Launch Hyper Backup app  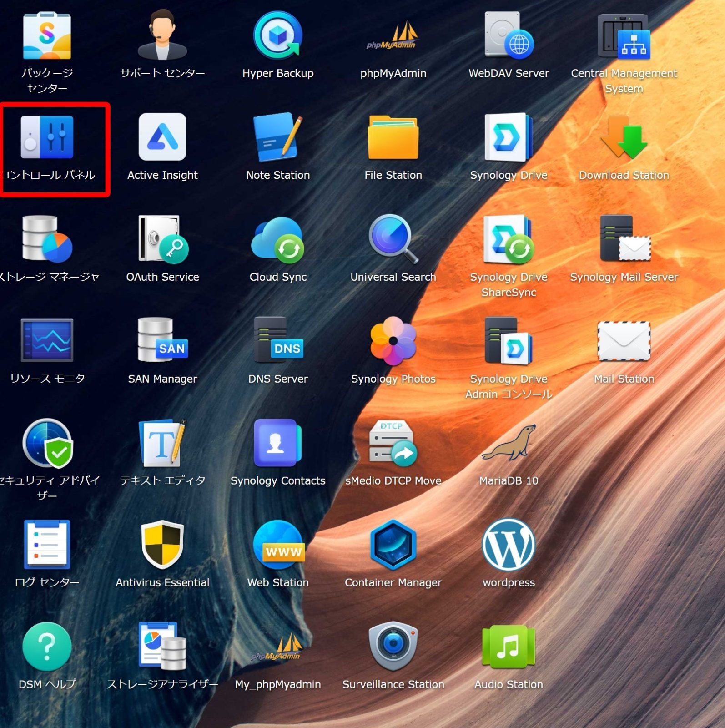[277, 36]
